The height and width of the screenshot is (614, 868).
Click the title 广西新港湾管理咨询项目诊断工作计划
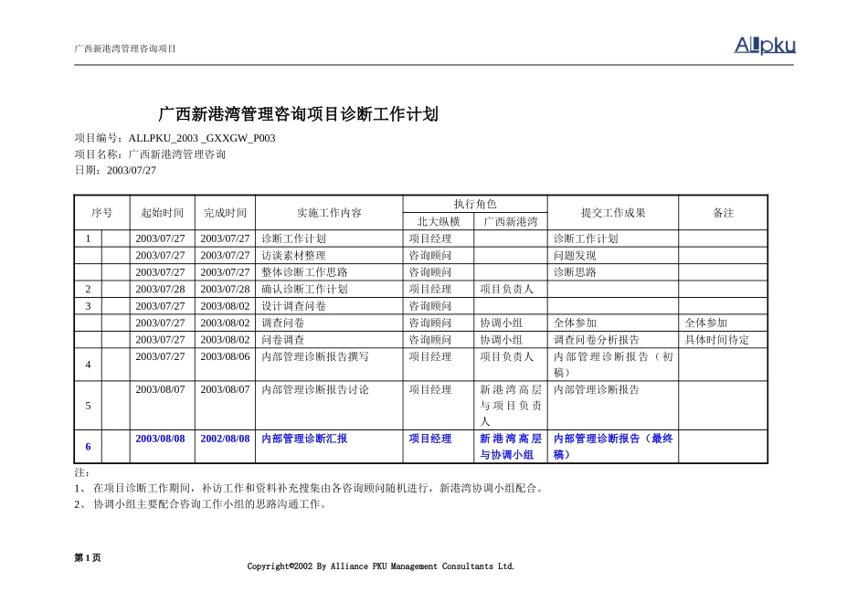coord(299,114)
